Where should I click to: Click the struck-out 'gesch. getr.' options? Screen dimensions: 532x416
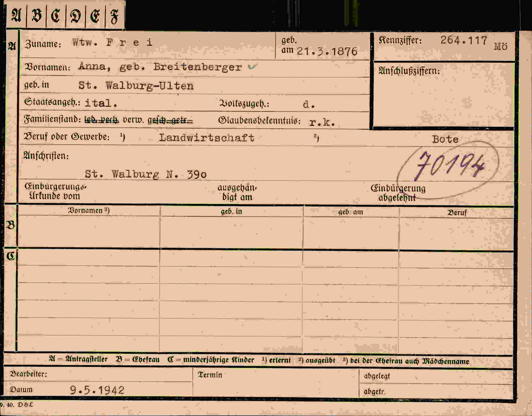tap(171, 120)
